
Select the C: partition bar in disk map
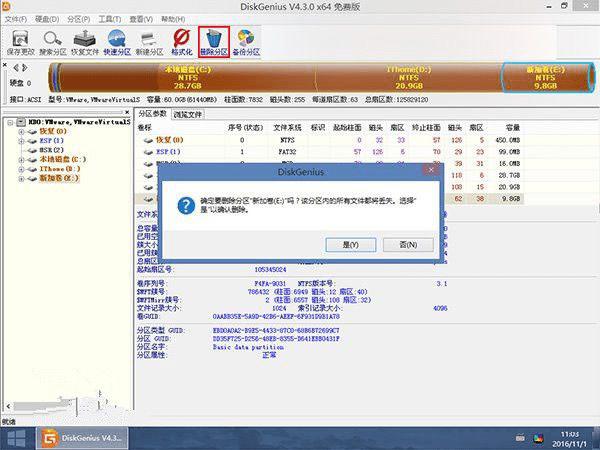point(188,78)
